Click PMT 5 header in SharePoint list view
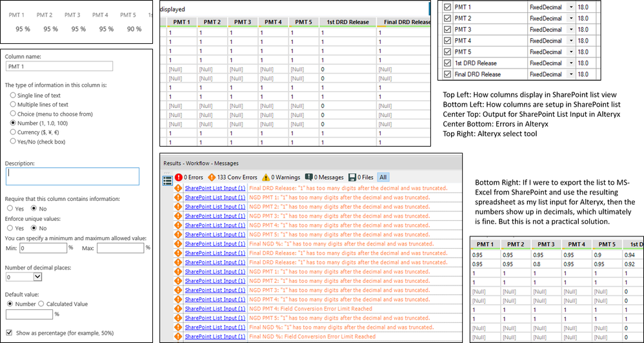 [128, 15]
